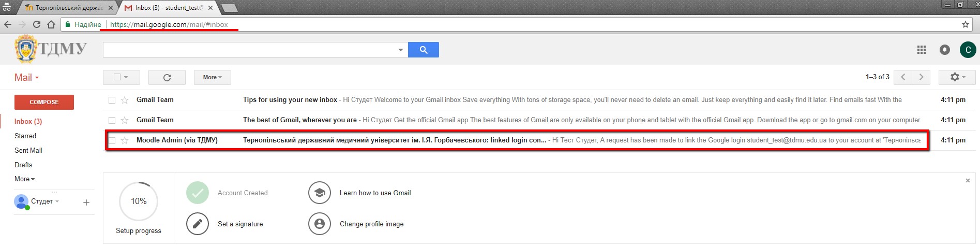Open the Google apps grid icon
Screen dimensions: 980x246
(921, 50)
